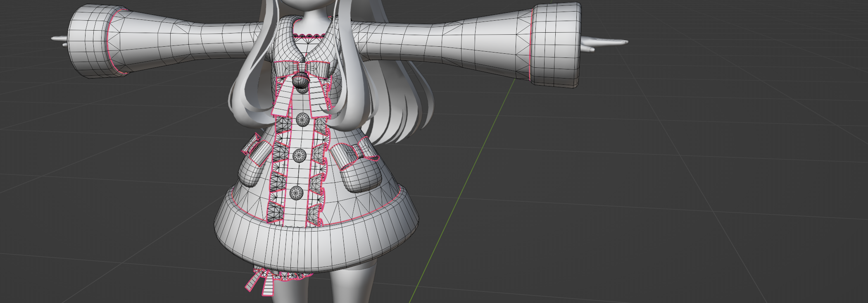Select the large cuff on the right sleeve
Viewport: 868px width, 303px height.
[x=555, y=45]
